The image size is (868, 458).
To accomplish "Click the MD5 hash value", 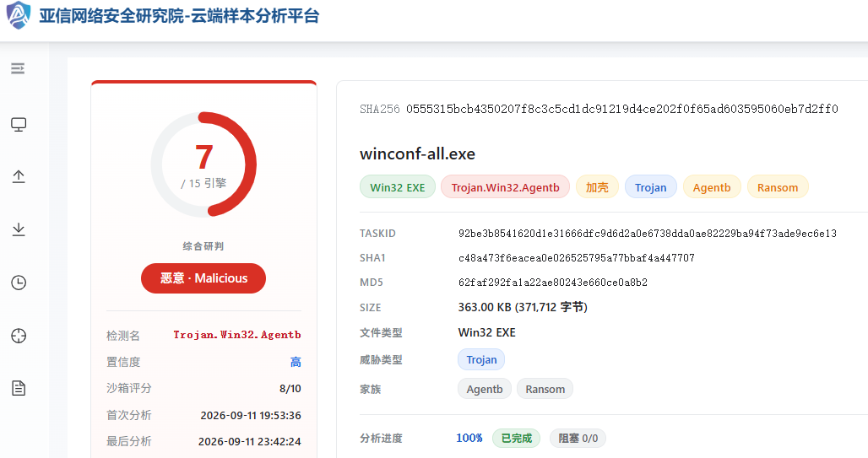I will [x=552, y=282].
